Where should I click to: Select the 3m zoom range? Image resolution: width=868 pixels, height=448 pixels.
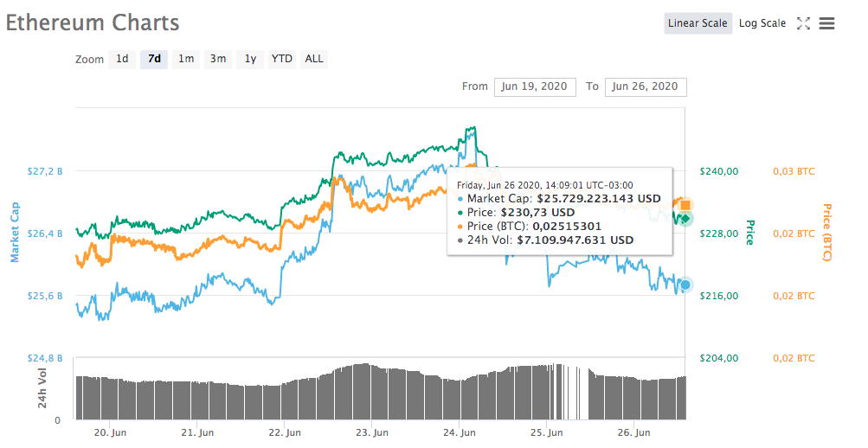coord(218,59)
